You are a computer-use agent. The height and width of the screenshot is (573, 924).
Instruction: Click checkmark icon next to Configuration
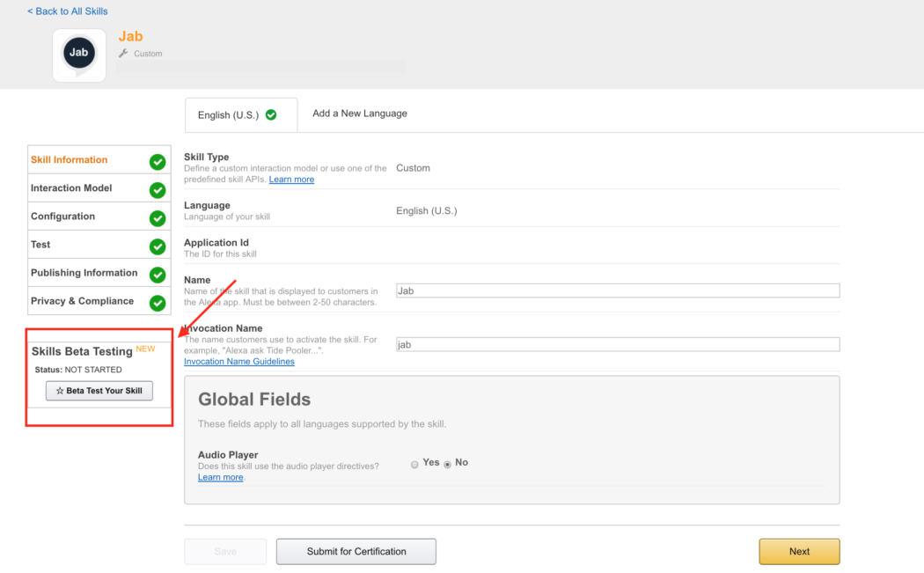point(158,218)
